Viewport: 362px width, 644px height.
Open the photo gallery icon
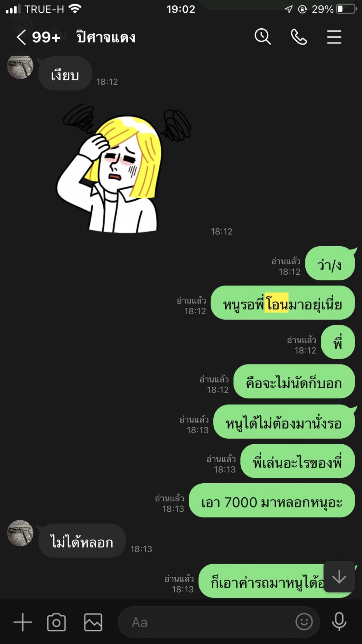(93, 622)
